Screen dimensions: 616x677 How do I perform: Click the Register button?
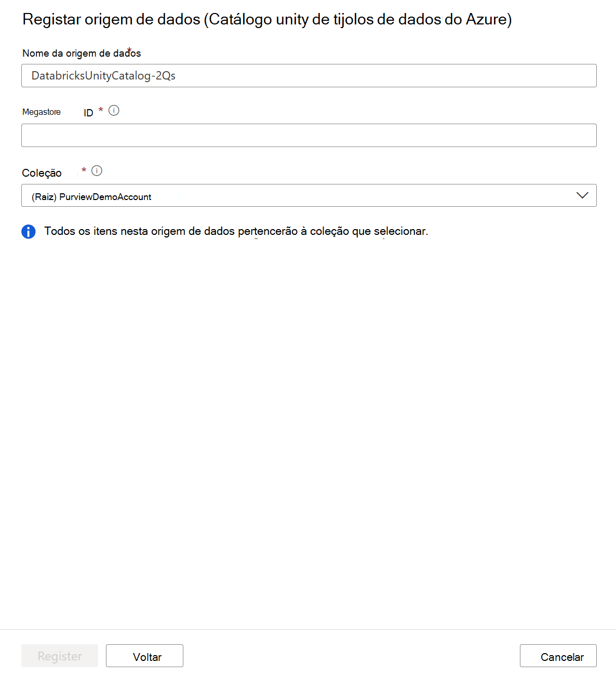point(59,656)
